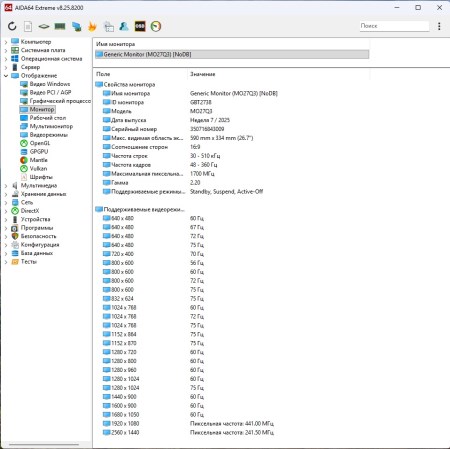Select the ID монитора row
The height and width of the screenshot is (449, 450).
[x=231, y=102]
